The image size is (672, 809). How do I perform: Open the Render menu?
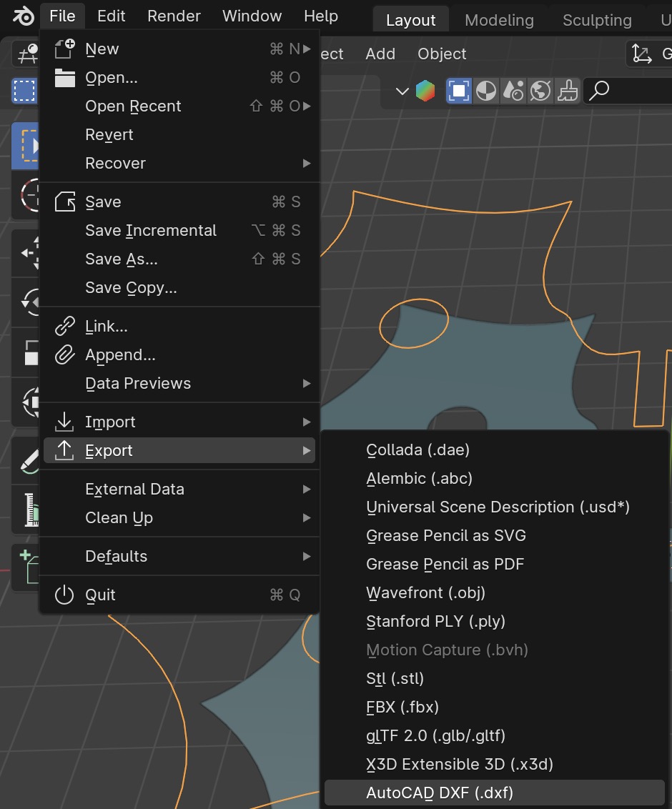click(x=174, y=16)
